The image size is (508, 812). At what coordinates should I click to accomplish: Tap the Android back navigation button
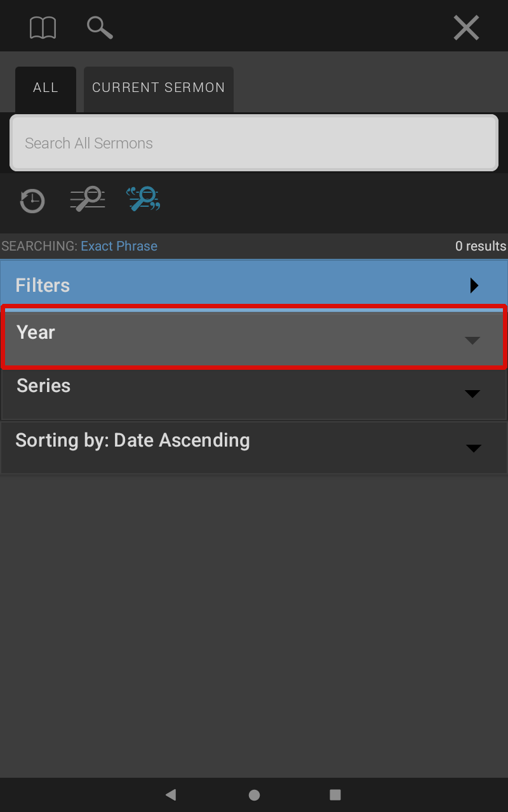point(170,794)
